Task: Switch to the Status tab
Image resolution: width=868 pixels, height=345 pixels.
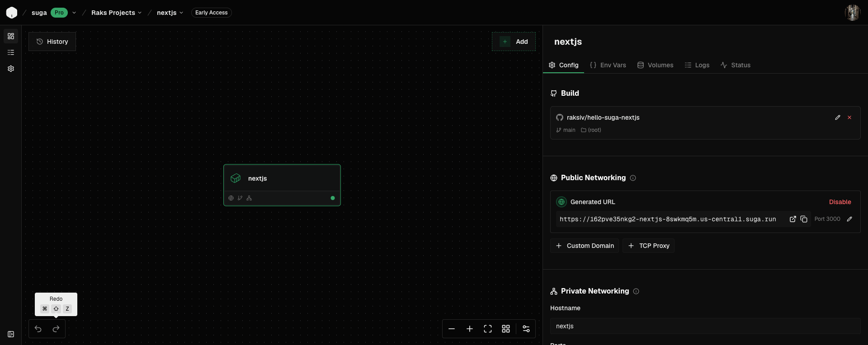Action: 735,65
